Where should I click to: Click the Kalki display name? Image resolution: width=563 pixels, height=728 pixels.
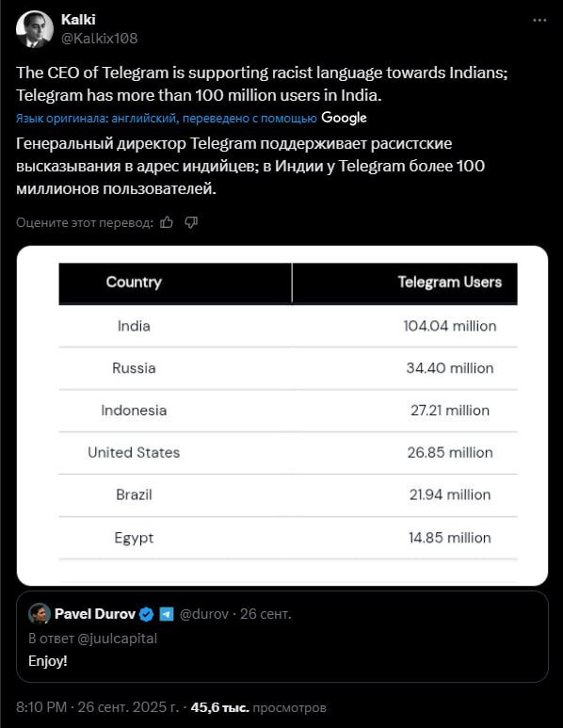tap(78, 20)
